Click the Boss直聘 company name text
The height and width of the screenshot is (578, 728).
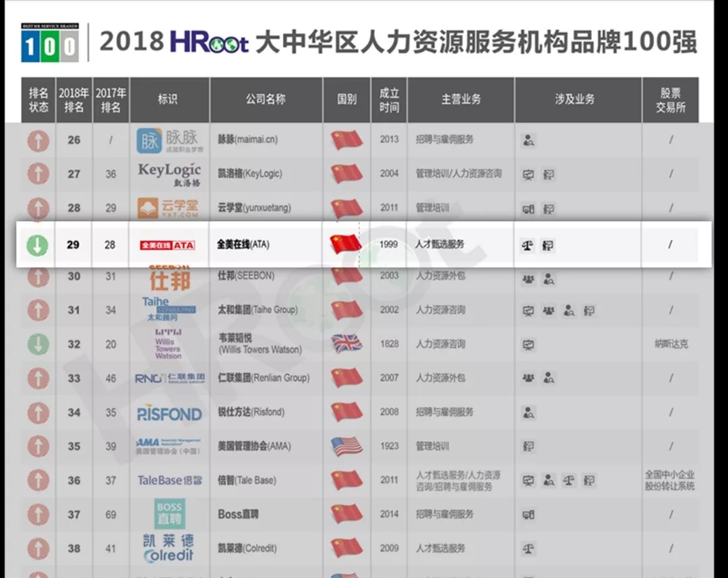[238, 515]
